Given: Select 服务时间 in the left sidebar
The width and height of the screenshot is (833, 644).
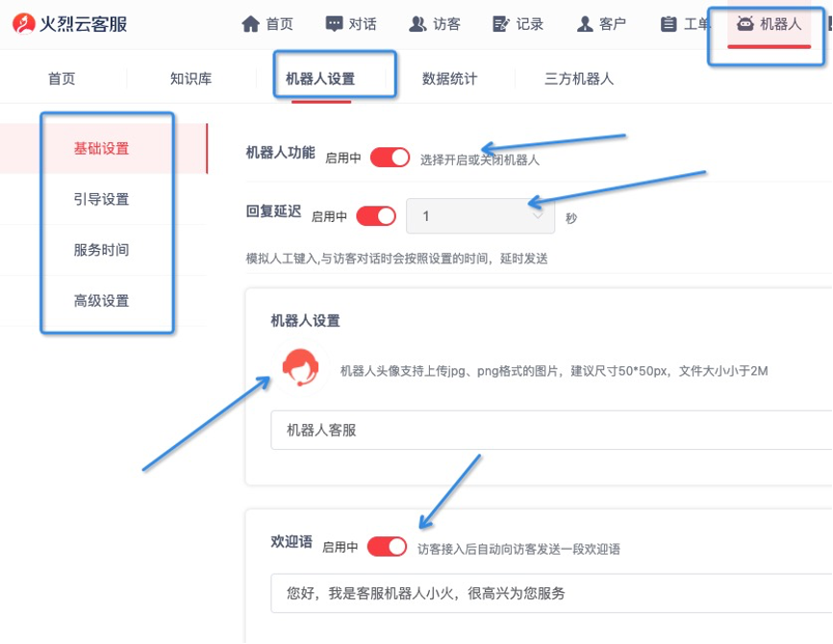Looking at the screenshot, I should coord(101,250).
